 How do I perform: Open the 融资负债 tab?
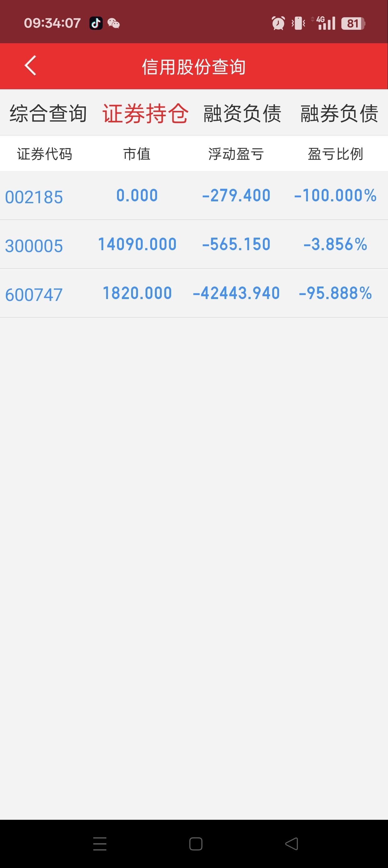click(x=242, y=113)
